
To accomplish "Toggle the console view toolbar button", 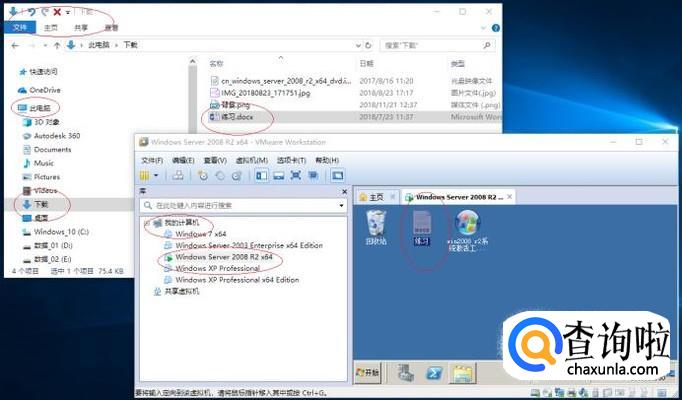I will point(338,176).
